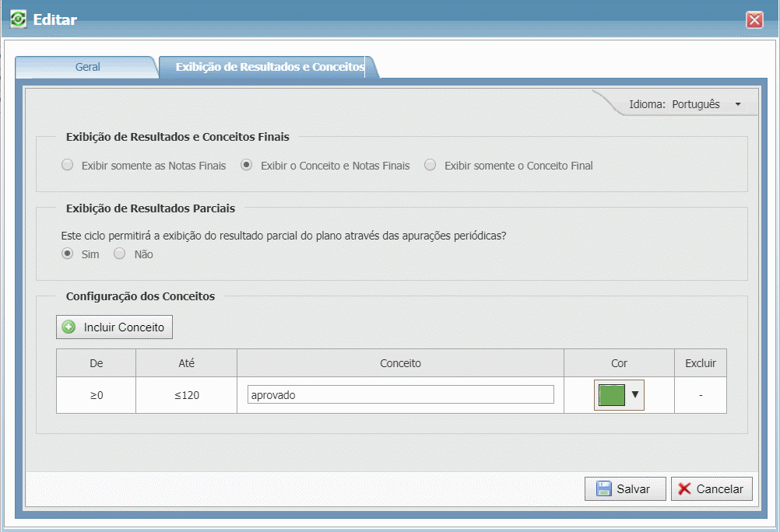The width and height of the screenshot is (780, 532).
Task: Pick 'Sim' for partial results display
Action: coord(68,254)
